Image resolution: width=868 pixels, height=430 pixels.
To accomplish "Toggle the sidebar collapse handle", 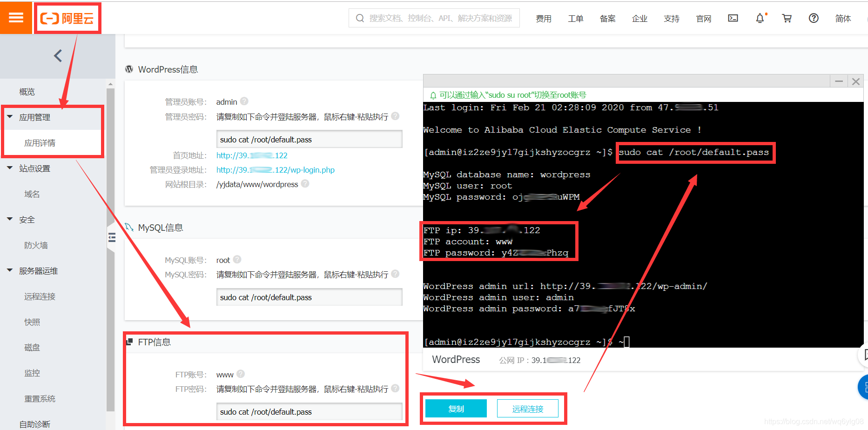I will [112, 238].
